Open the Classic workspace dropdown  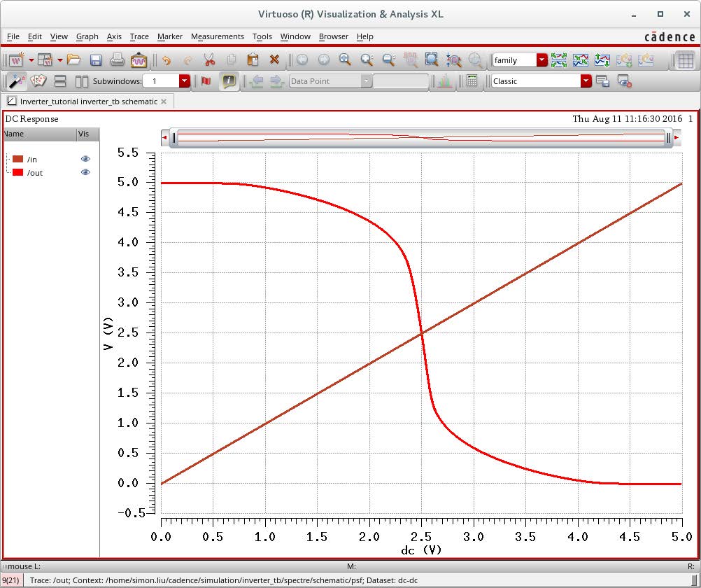pos(586,81)
